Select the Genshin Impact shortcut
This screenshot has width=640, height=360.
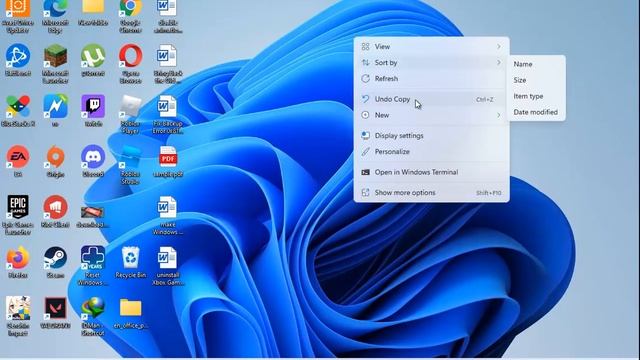18,316
